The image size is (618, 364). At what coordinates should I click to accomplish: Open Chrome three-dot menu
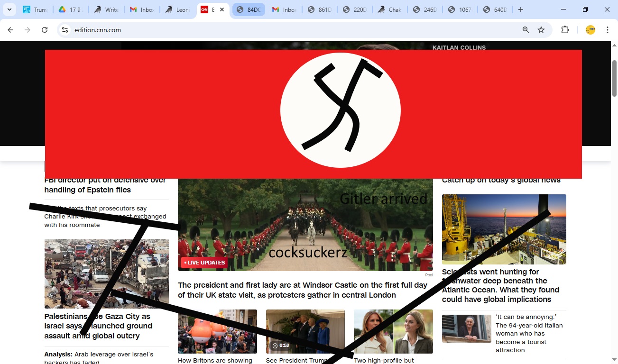coord(608,30)
